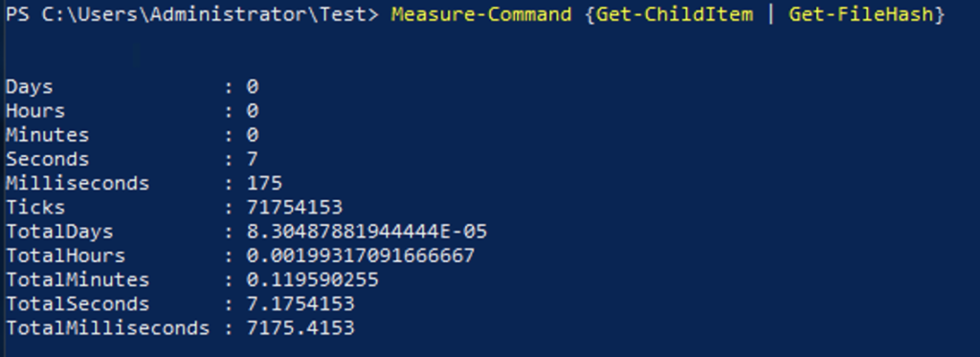Click the TotalMinutes value 0.119590255
Screen dimensions: 980x357
pyautogui.click(x=313, y=279)
